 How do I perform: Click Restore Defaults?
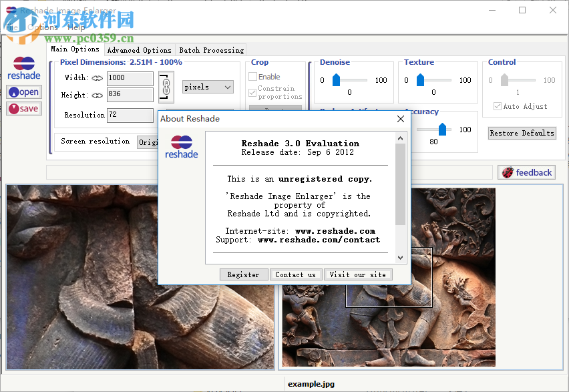[x=522, y=133]
